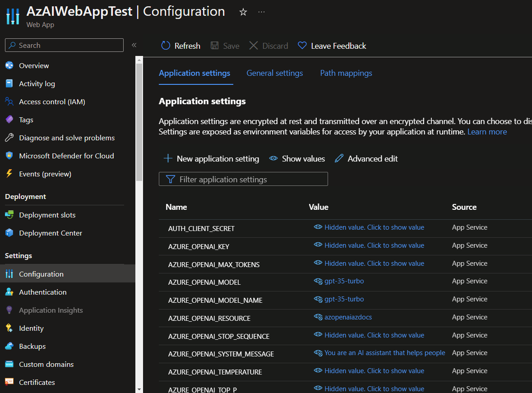Click the Name column header
This screenshot has height=393, width=532.
click(176, 207)
